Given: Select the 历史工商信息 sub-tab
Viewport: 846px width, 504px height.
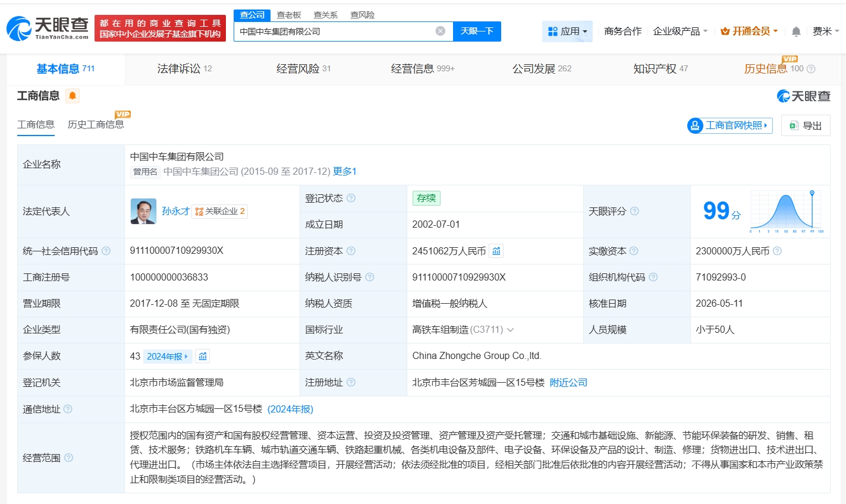Looking at the screenshot, I should click(96, 124).
